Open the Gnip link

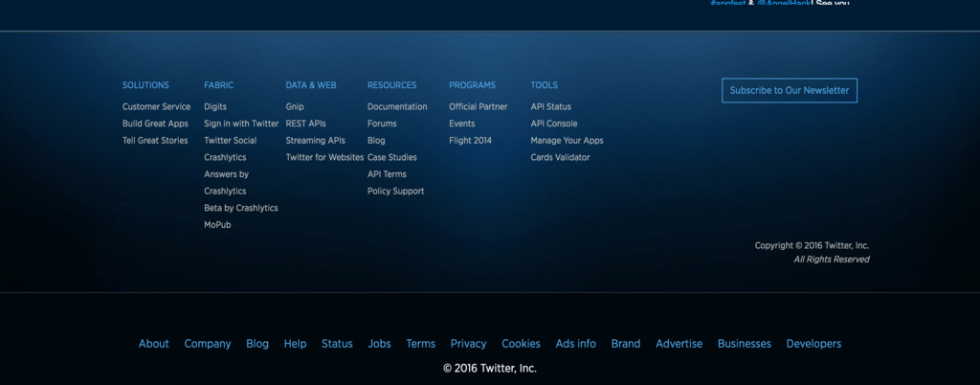tap(295, 107)
